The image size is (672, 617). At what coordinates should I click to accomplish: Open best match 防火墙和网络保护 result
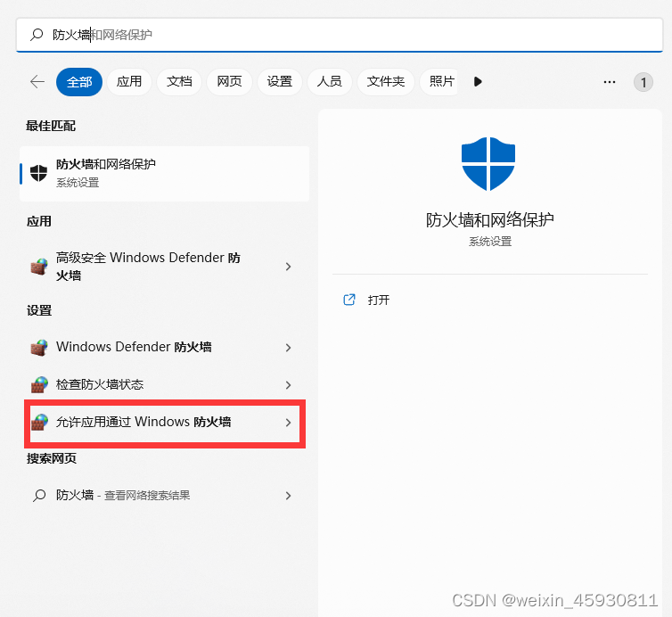pos(165,173)
